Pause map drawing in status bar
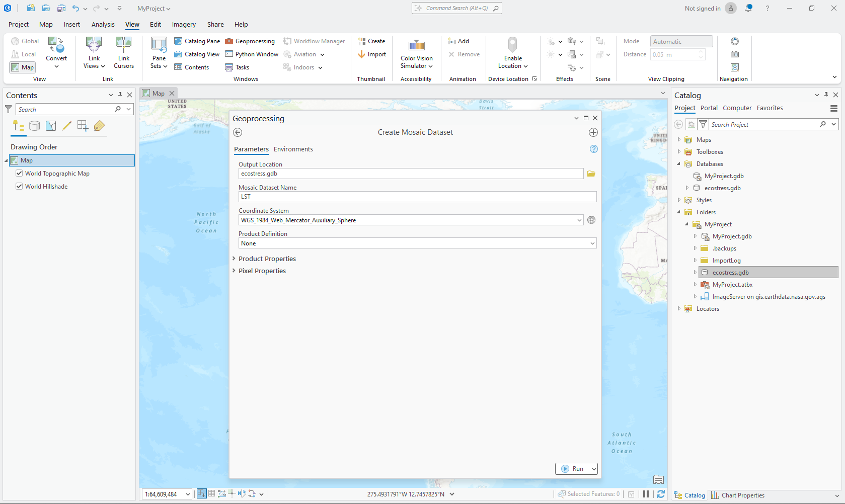The height and width of the screenshot is (504, 845). point(646,494)
